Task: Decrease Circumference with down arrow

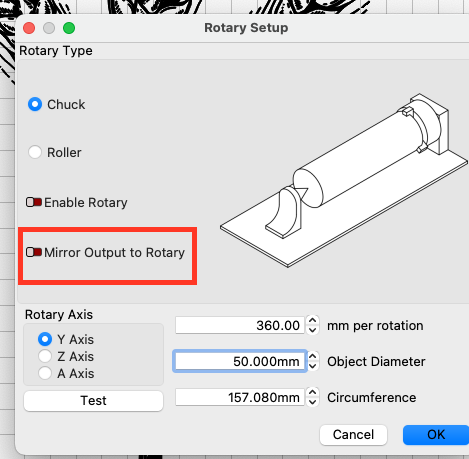Action: (x=312, y=402)
